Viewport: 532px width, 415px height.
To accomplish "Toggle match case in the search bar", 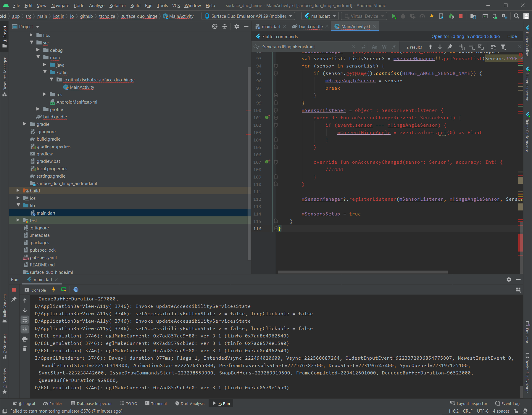I will point(375,47).
